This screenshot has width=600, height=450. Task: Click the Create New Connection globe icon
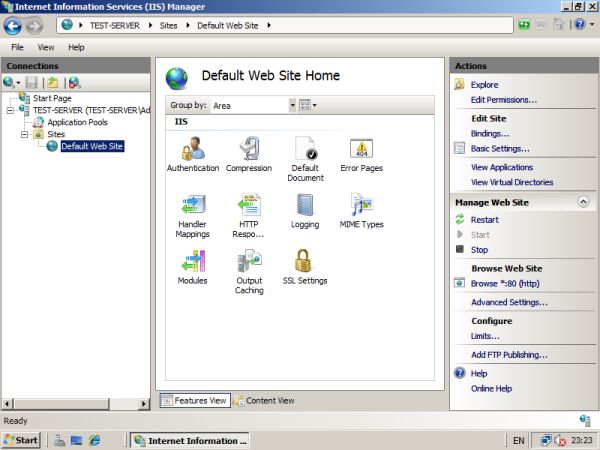(x=9, y=82)
